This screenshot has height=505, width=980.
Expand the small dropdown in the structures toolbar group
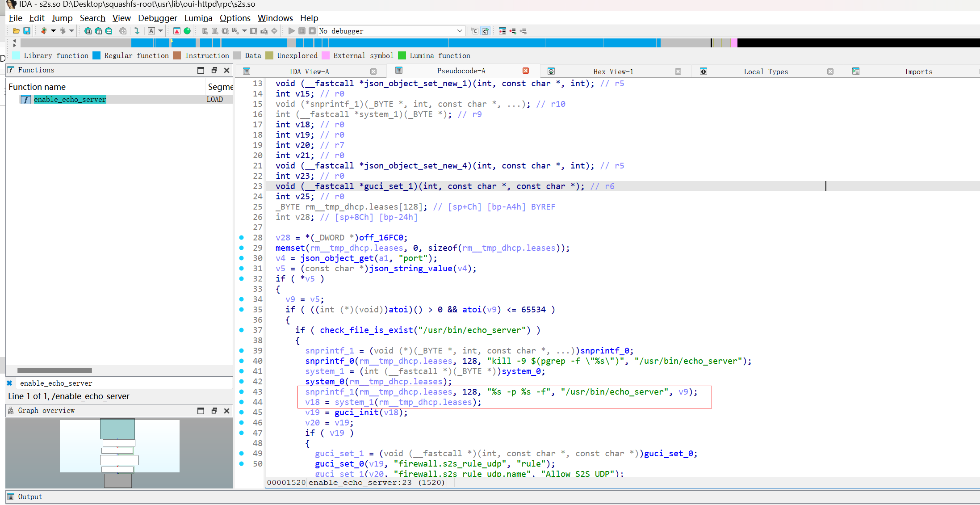coord(244,31)
